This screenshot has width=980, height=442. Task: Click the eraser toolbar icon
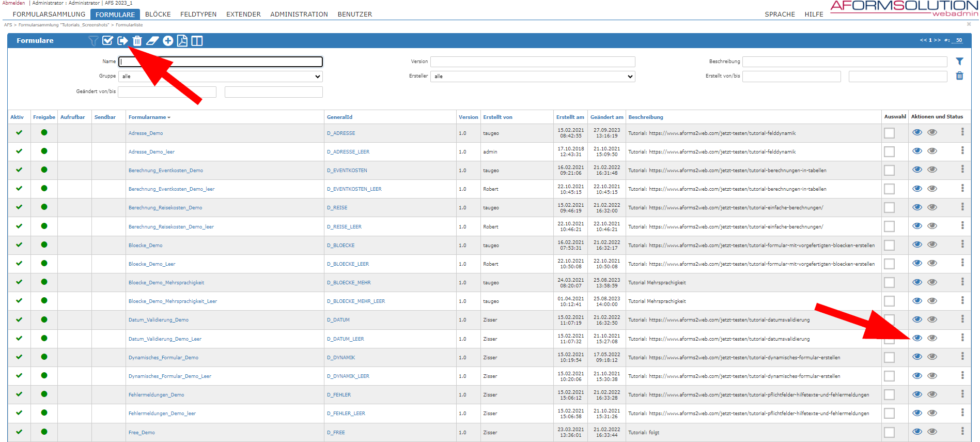(152, 41)
